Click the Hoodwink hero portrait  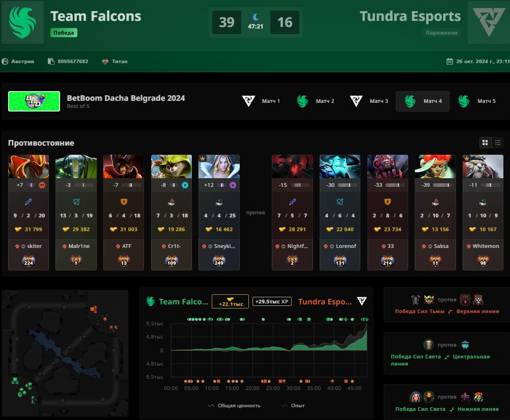point(172,166)
